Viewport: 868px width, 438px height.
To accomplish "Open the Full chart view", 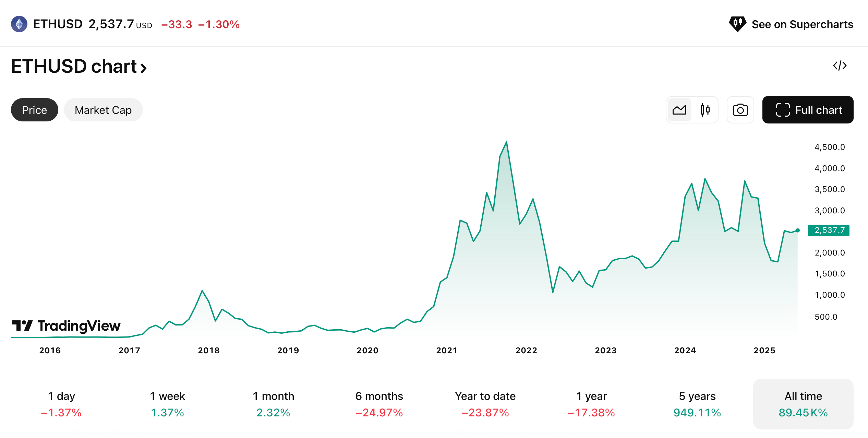I will click(x=808, y=110).
